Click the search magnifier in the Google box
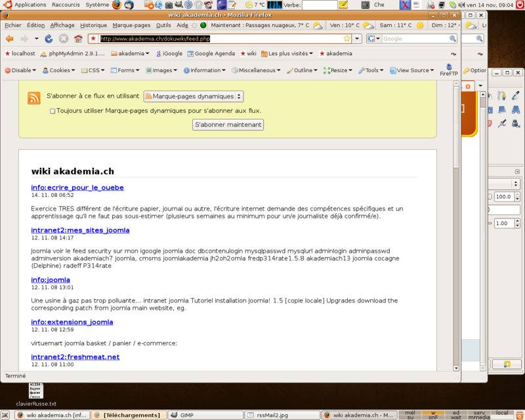The height and width of the screenshot is (420, 525). pos(453,39)
